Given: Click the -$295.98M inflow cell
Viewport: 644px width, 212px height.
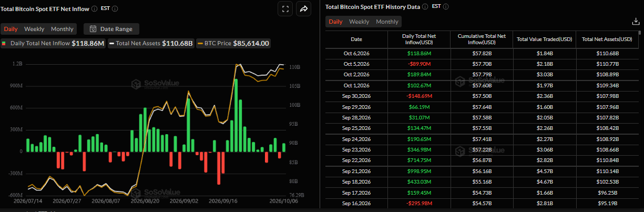Looking at the screenshot, I should click(x=419, y=204).
